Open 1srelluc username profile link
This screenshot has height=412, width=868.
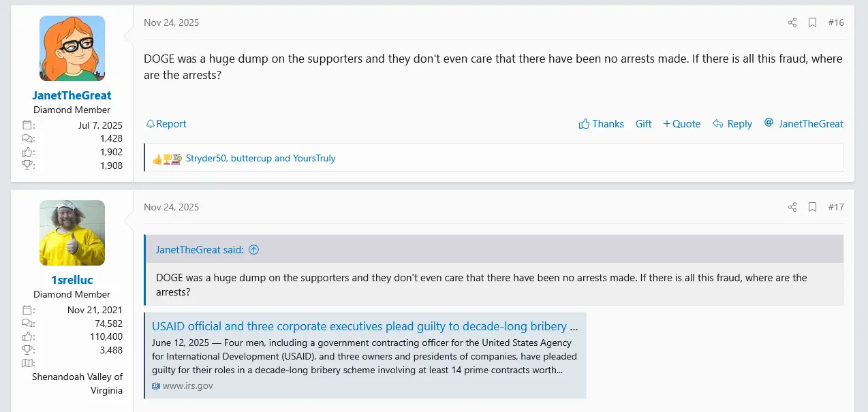coord(72,280)
